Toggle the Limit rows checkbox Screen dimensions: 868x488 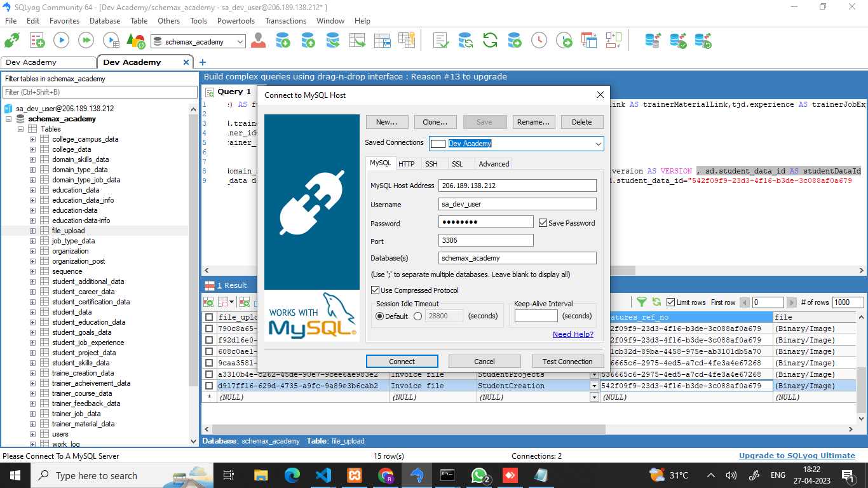click(671, 302)
